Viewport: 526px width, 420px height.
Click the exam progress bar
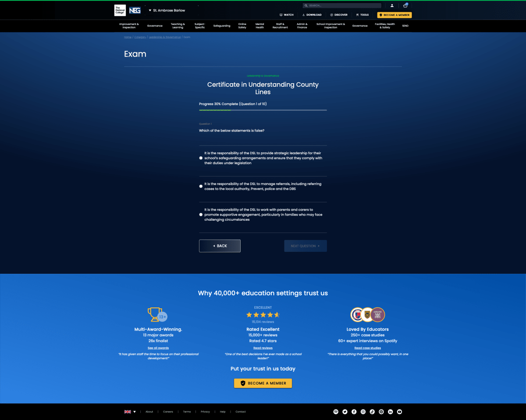click(263, 110)
